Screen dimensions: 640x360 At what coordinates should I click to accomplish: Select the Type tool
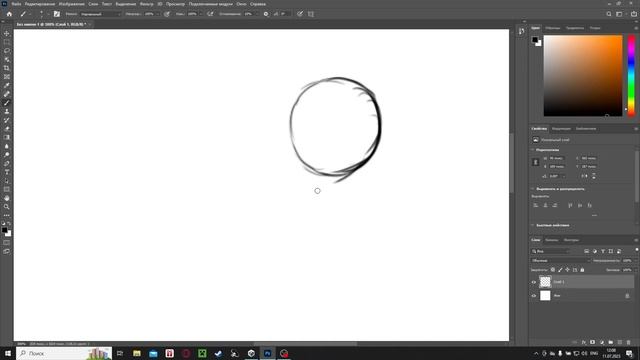tap(7, 172)
